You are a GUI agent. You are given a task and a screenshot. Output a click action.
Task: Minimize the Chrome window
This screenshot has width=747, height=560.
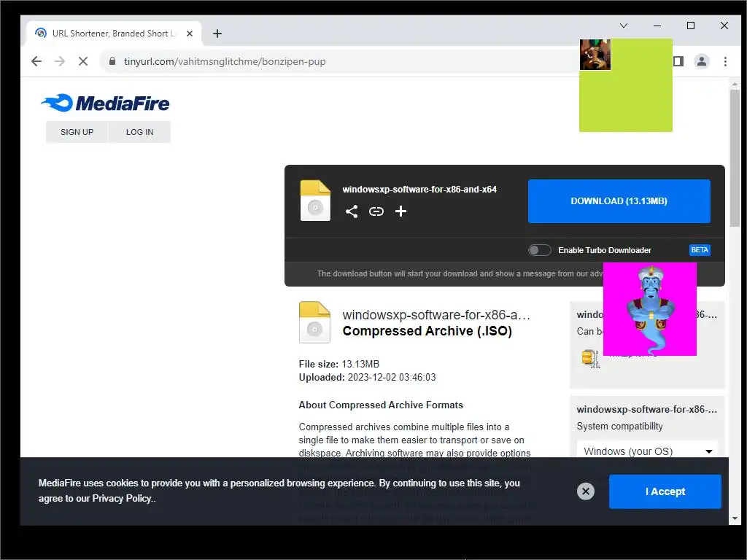[x=657, y=26]
